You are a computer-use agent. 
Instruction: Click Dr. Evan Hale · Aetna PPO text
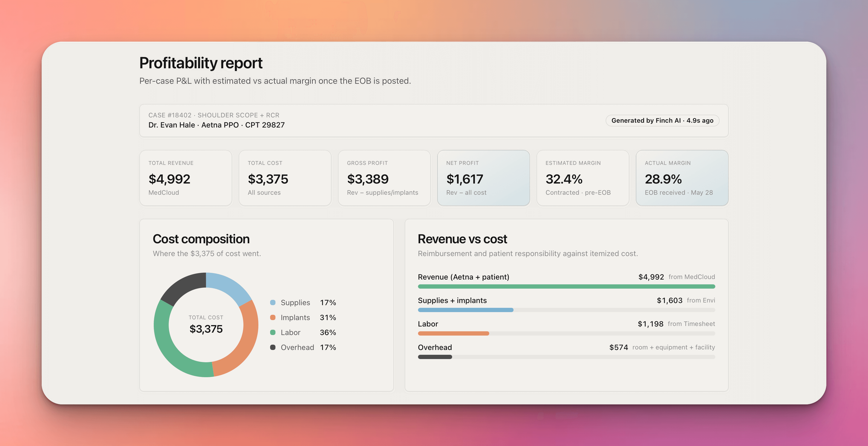[194, 125]
